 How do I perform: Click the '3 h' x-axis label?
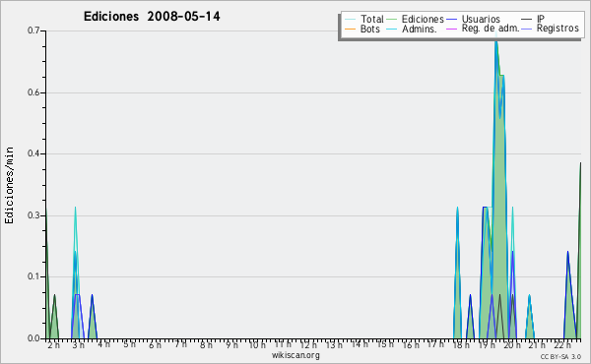point(79,345)
